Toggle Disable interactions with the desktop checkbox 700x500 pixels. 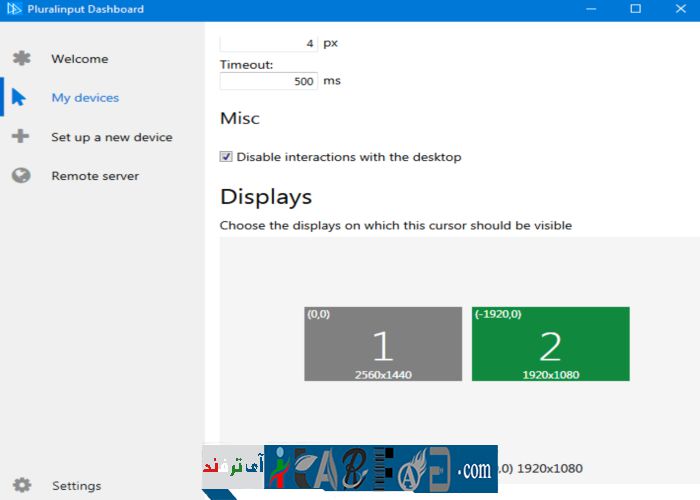(226, 157)
